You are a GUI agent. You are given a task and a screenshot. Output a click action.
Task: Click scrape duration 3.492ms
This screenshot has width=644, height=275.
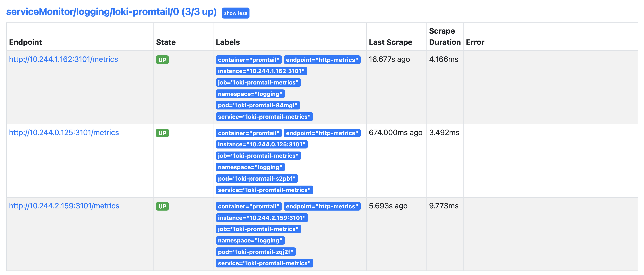(444, 133)
